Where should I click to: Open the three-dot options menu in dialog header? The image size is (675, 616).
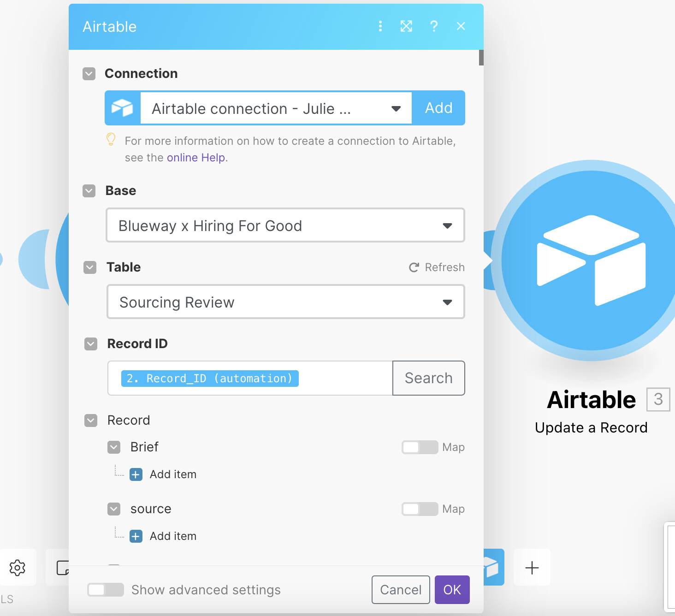(x=380, y=26)
